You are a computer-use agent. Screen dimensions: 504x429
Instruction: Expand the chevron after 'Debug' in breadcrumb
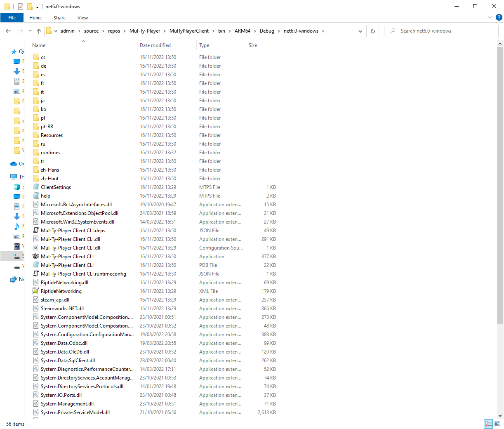(x=279, y=31)
